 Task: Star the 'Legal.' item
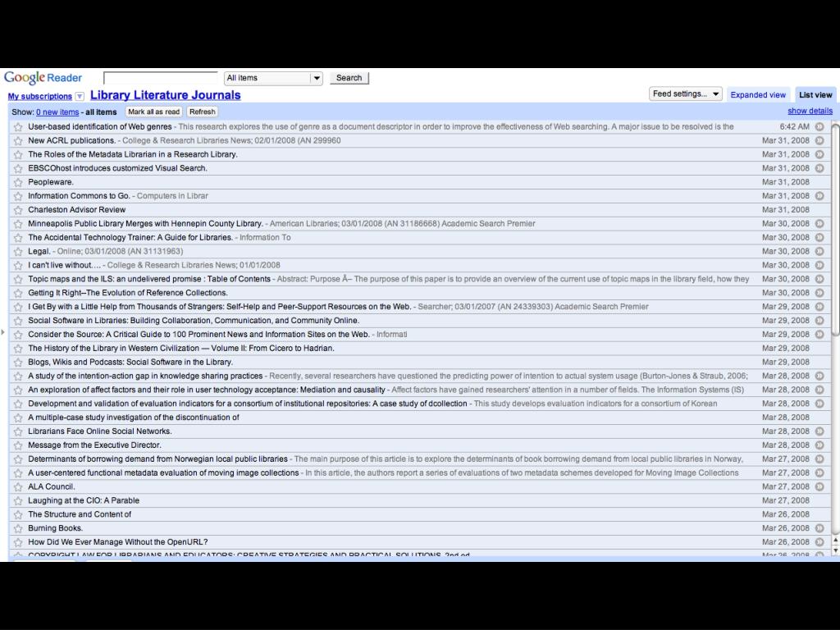point(18,252)
